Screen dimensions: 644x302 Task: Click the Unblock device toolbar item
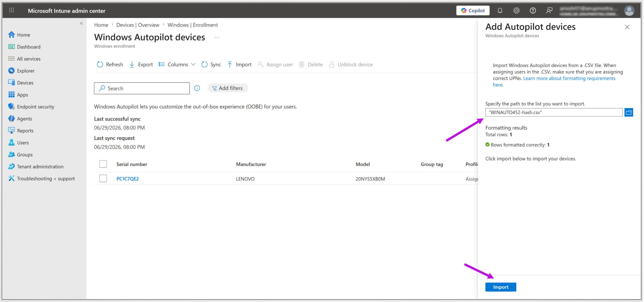(x=351, y=64)
